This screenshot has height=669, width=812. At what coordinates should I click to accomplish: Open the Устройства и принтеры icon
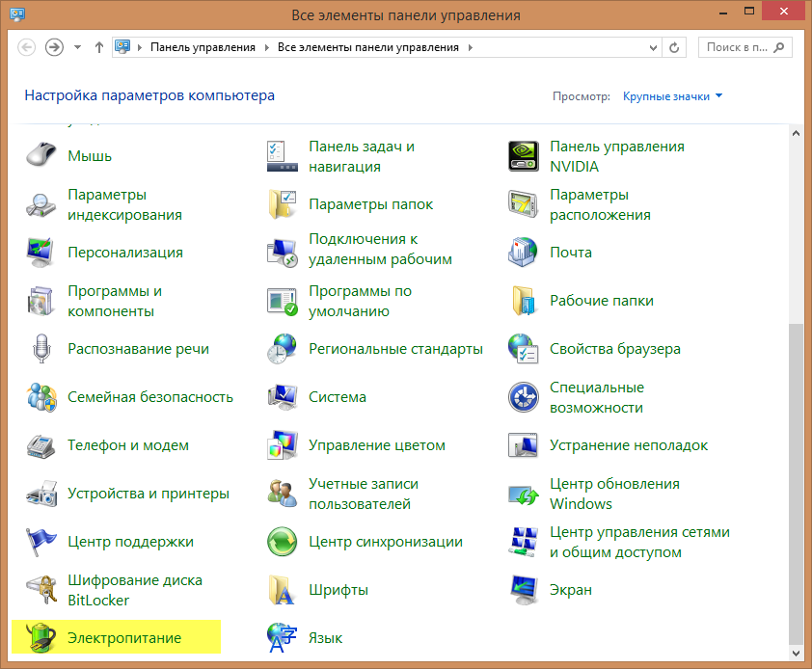(41, 494)
